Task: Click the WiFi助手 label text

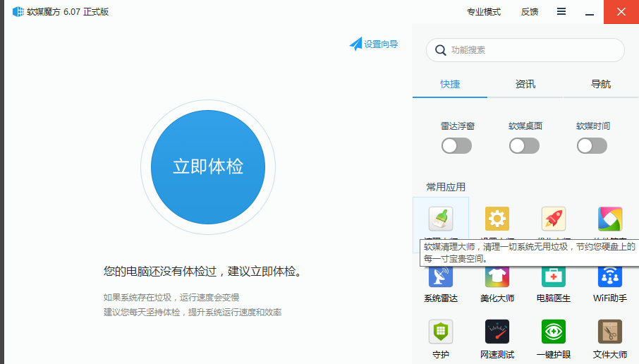Action: coord(609,298)
